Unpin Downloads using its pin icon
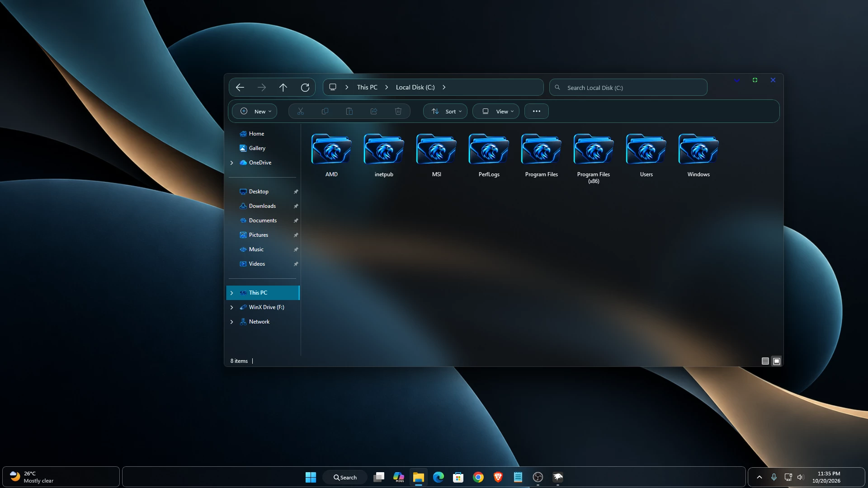Viewport: 868px width, 488px height. 296,206
